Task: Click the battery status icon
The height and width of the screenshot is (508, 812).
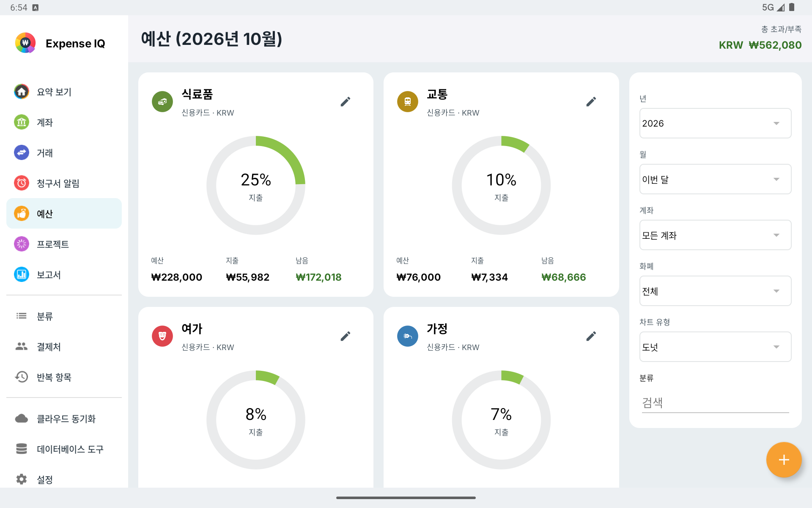Action: tap(792, 7)
